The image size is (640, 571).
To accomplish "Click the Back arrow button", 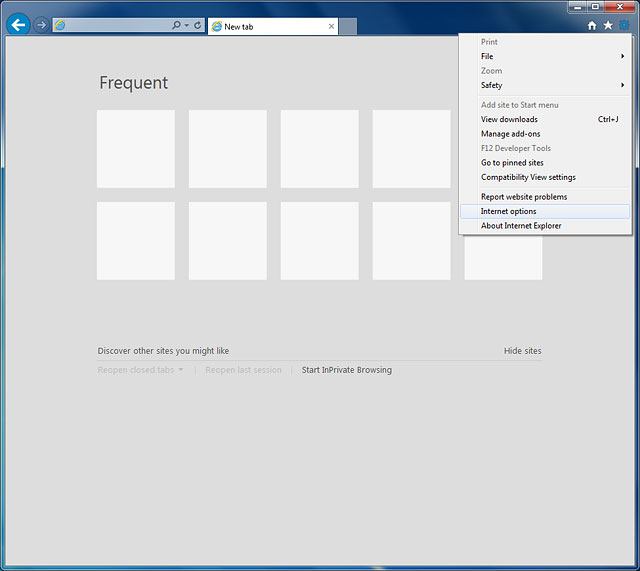I will coord(17,25).
